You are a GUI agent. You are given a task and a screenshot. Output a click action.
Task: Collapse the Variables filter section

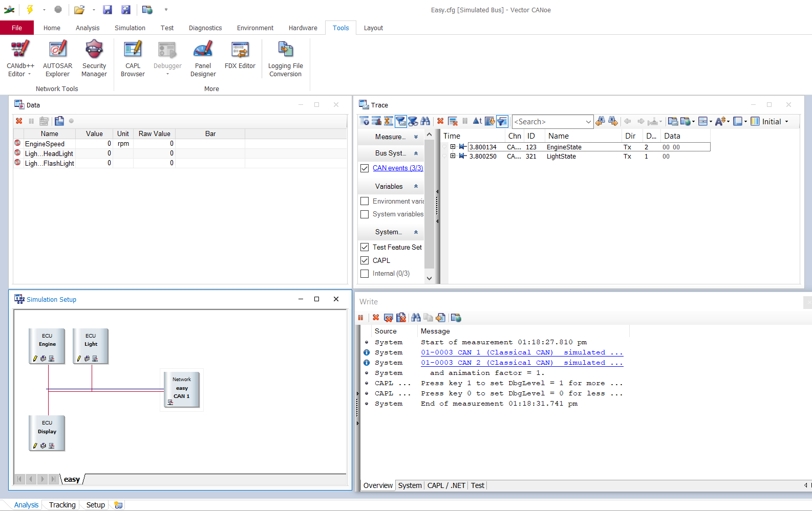tap(416, 187)
